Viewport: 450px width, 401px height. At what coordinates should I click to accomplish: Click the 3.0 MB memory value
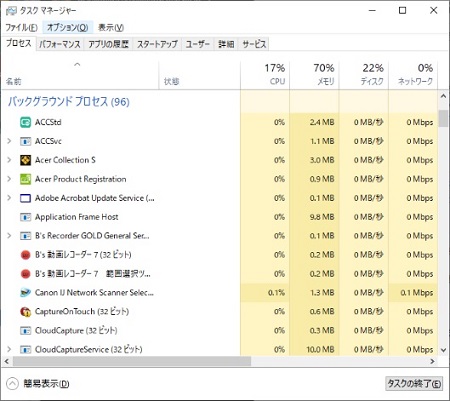point(322,160)
